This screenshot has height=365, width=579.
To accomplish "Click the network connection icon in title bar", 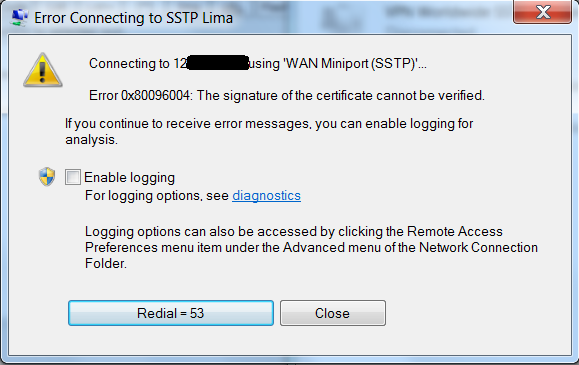I will pyautogui.click(x=19, y=17).
